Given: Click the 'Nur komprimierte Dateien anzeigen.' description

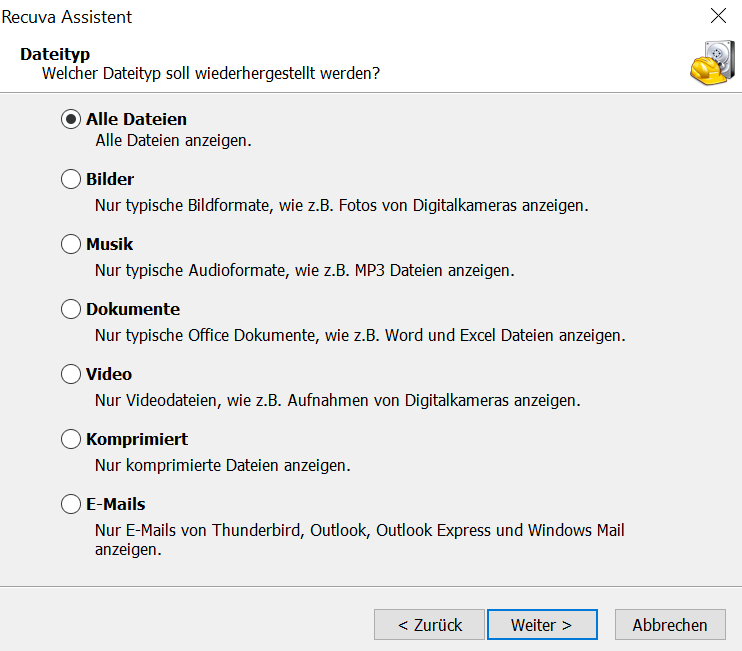Looking at the screenshot, I should pos(222,466).
